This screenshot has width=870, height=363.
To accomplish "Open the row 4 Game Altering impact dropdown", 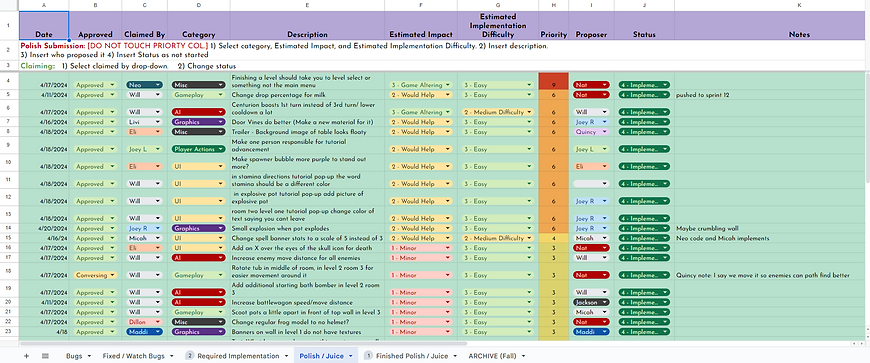I will coord(421,85).
